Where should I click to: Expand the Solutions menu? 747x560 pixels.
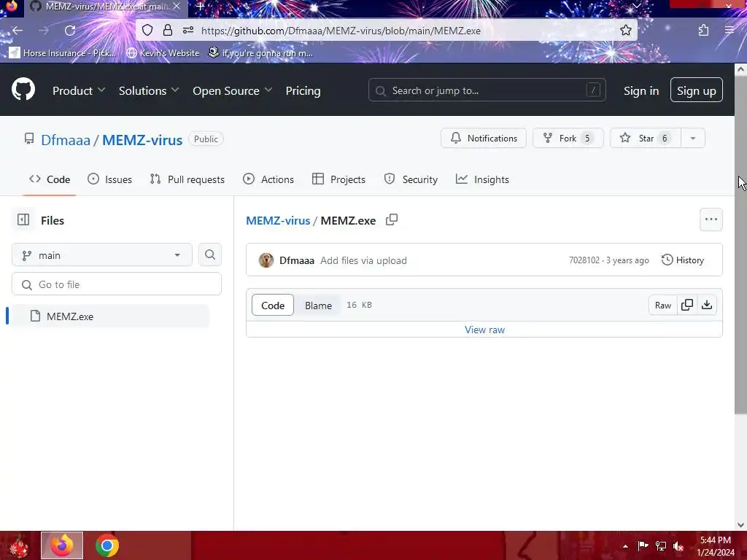tap(149, 90)
